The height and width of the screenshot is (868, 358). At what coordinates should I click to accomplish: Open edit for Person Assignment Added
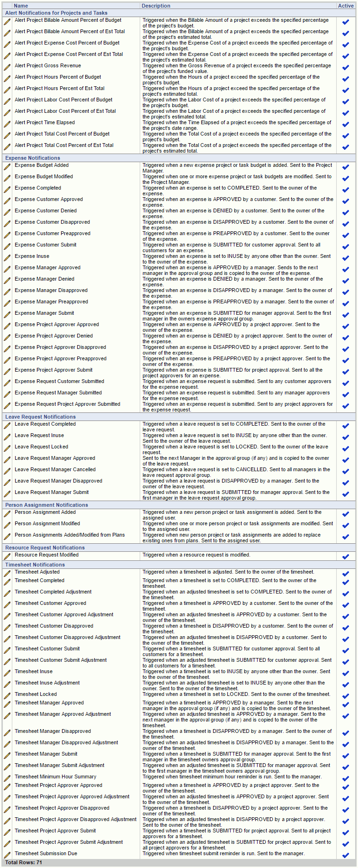7,514
